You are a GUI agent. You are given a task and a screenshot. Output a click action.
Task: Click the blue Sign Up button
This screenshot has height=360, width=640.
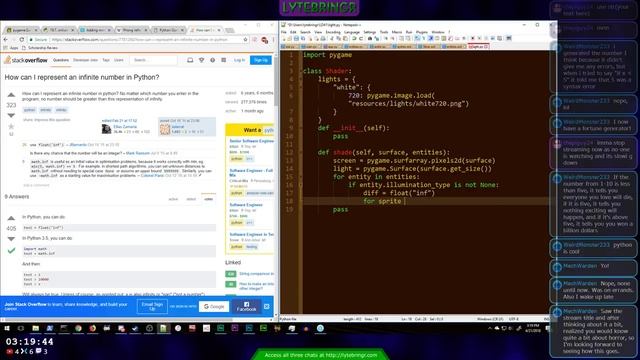[x=260, y=60]
